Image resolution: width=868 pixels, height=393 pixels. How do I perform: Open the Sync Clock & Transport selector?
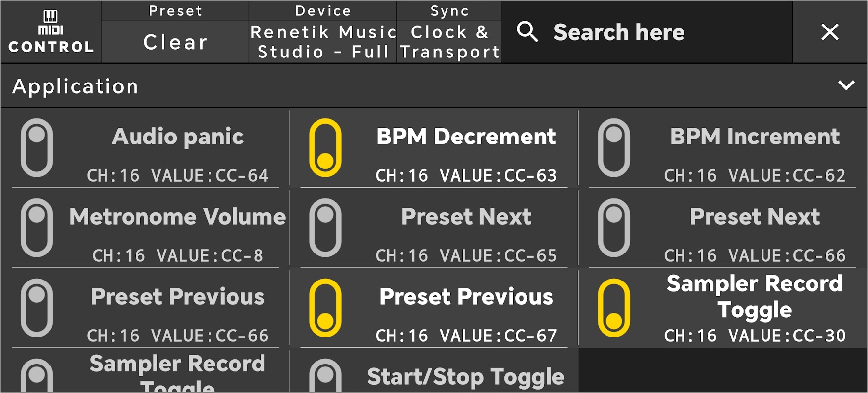[x=449, y=42]
